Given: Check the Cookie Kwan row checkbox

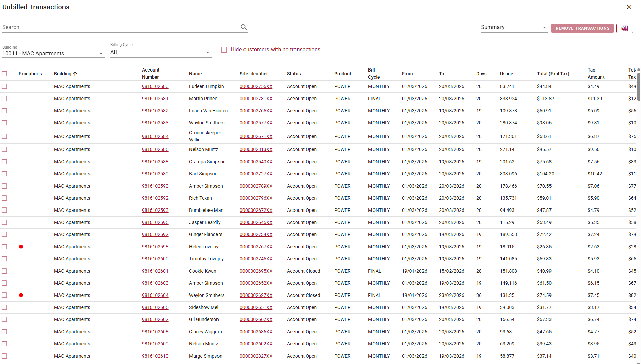Looking at the screenshot, I should pos(4,271).
